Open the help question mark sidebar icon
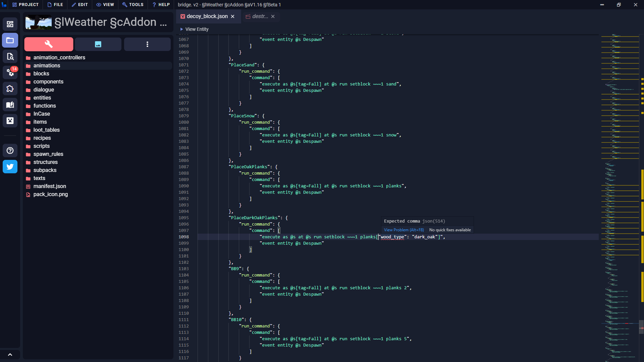The image size is (644, 362). click(x=10, y=150)
